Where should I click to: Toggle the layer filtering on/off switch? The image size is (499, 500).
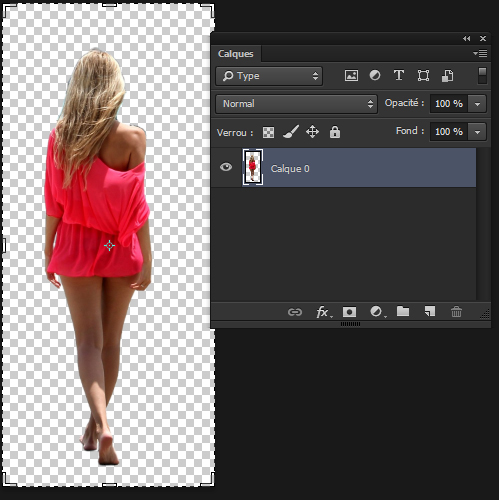click(482, 76)
